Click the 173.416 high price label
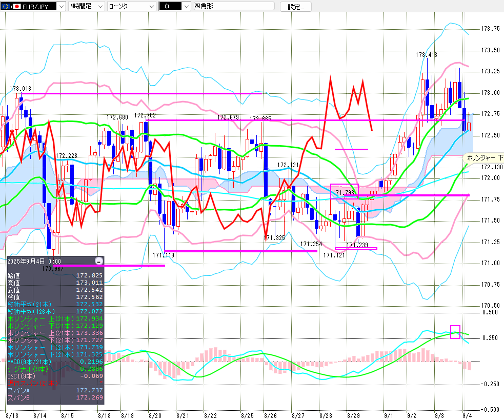Viewport: 504px width, 420px height. click(426, 55)
